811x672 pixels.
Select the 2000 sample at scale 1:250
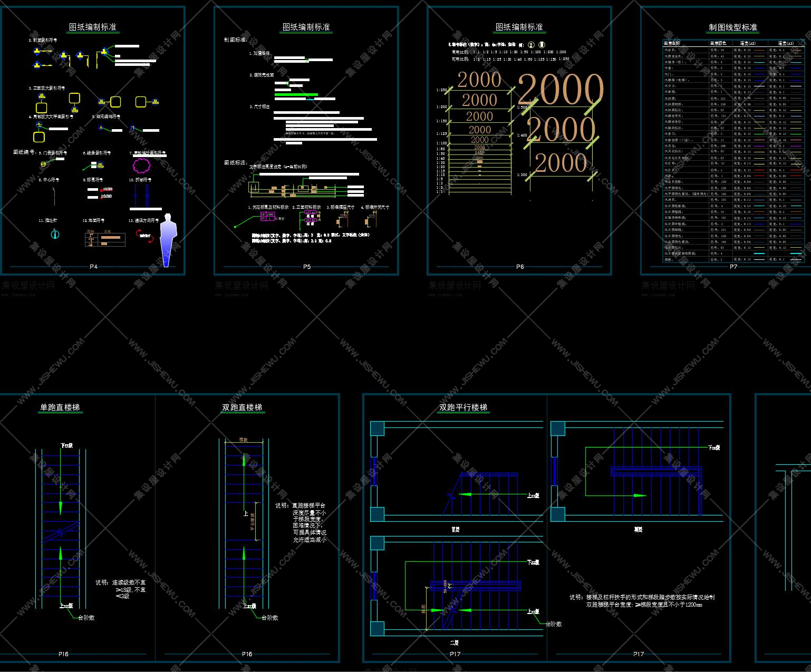coord(479,80)
